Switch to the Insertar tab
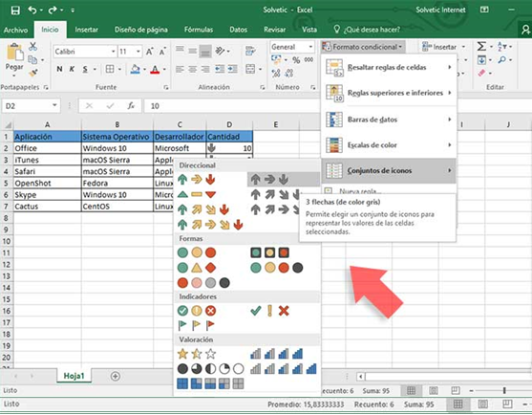Viewport: 532px width, 415px height. [87, 30]
